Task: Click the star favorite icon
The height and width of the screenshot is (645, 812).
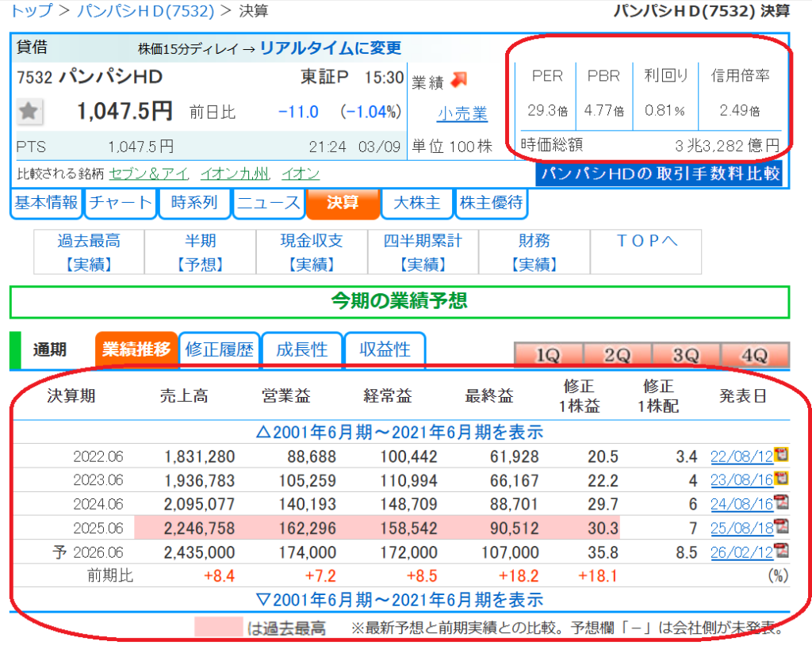Action: [x=29, y=112]
